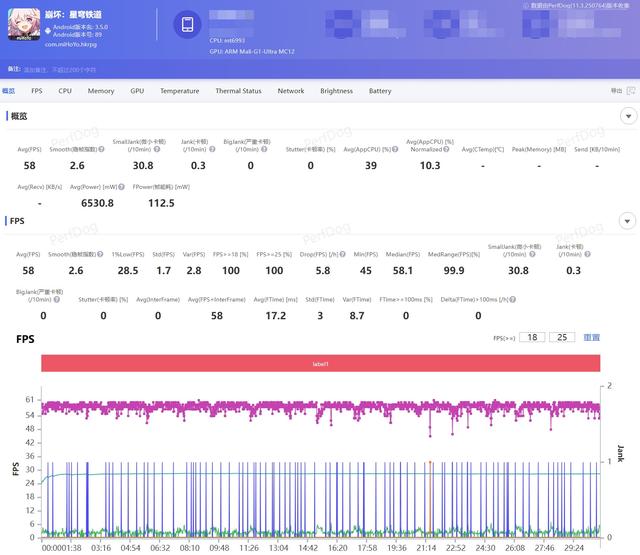Click help icon beside Avg(AppCPU) in overview
640x555 pixels.
click(x=394, y=150)
